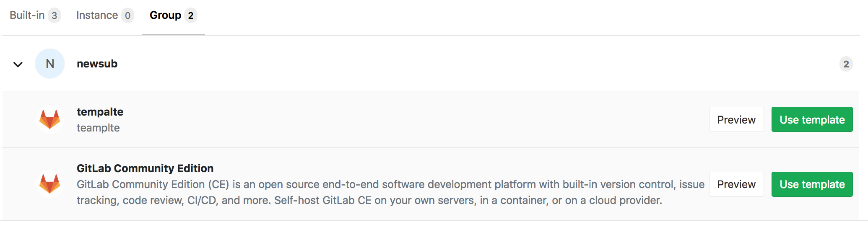Click the newsub "N" avatar icon

coord(50,64)
